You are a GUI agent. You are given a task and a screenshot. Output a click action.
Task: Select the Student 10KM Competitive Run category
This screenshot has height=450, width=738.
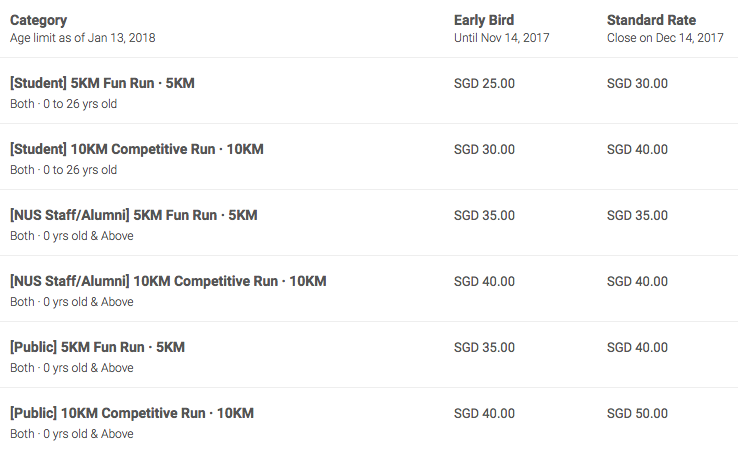pos(136,149)
